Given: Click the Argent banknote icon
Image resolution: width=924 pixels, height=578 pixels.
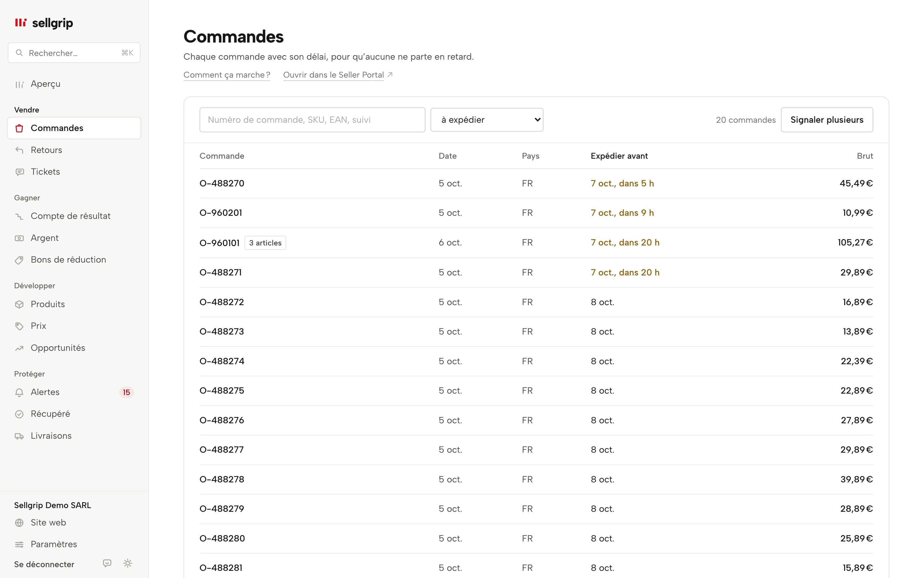Looking at the screenshot, I should 19,238.
